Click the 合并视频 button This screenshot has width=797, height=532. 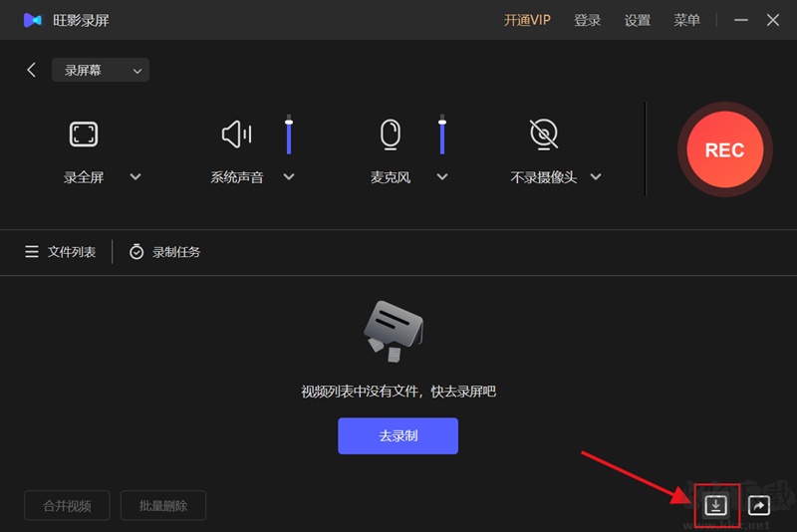67,505
